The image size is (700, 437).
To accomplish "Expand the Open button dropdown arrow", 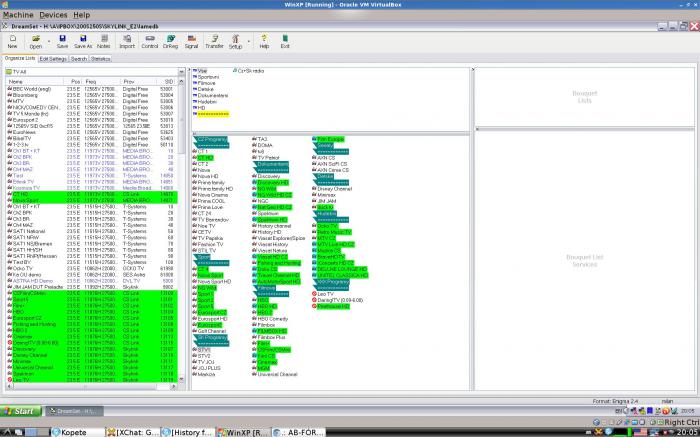I will point(49,42).
